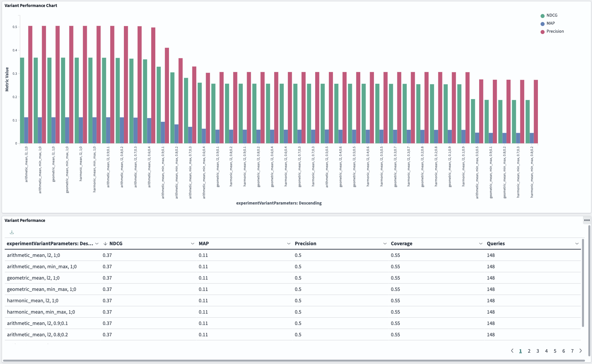Viewport: 592px width, 364px height.
Task: Jump to page 2 of the results
Action: point(529,351)
